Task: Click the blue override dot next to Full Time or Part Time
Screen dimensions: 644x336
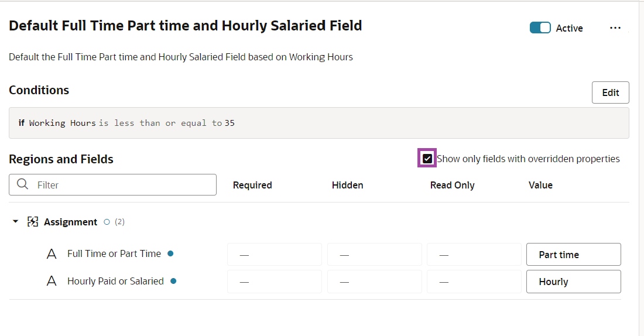Action: 170,253
